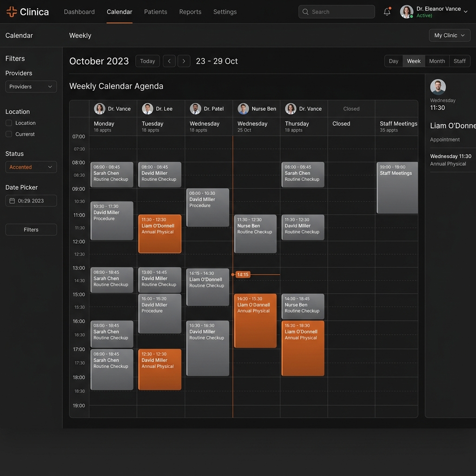476x476 pixels.
Task: Click the search magnifier icon
Action: (305, 12)
